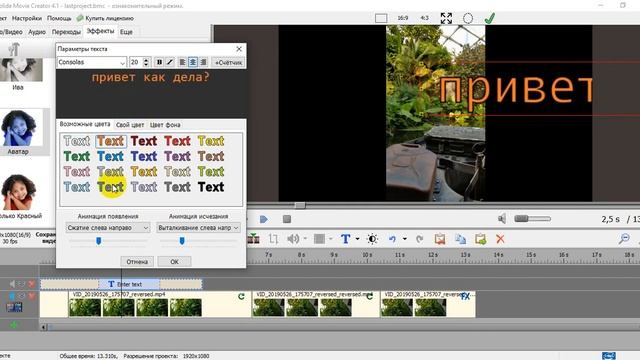Select the dark red Text style swatch
This screenshot has width=640, height=360.
(x=144, y=141)
